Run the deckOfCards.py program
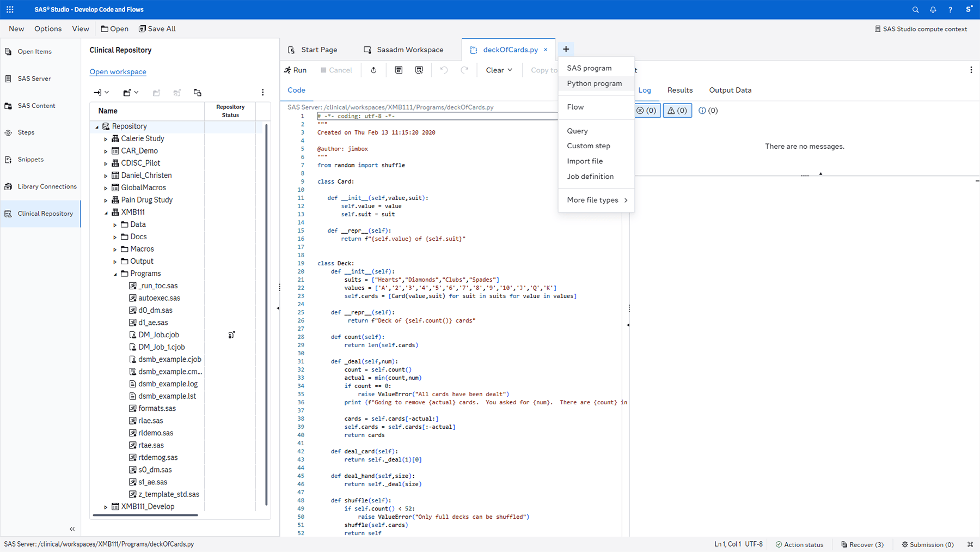980x552 pixels. coord(296,70)
